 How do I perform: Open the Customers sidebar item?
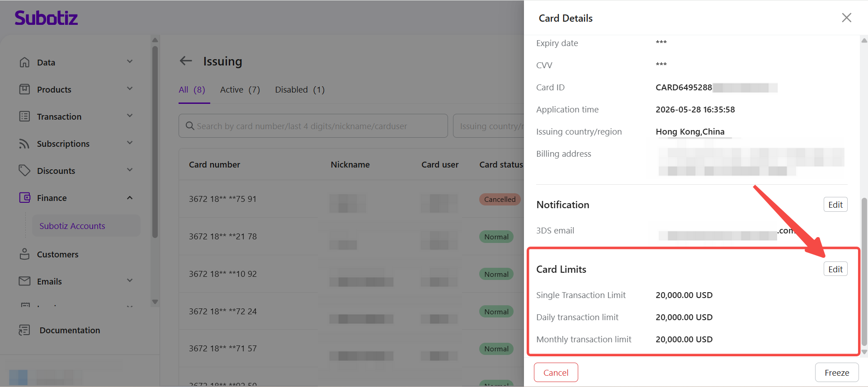pos(57,254)
